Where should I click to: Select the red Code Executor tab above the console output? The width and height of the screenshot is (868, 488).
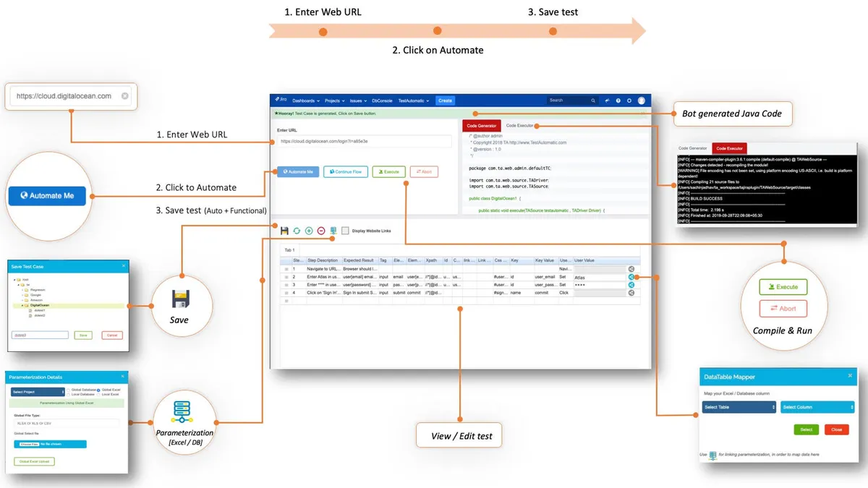[729, 147]
